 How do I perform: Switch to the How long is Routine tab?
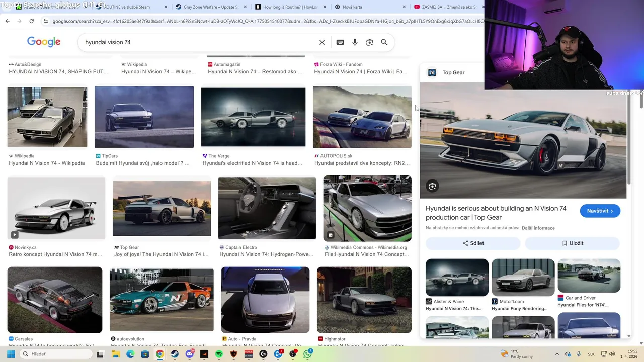click(x=291, y=7)
